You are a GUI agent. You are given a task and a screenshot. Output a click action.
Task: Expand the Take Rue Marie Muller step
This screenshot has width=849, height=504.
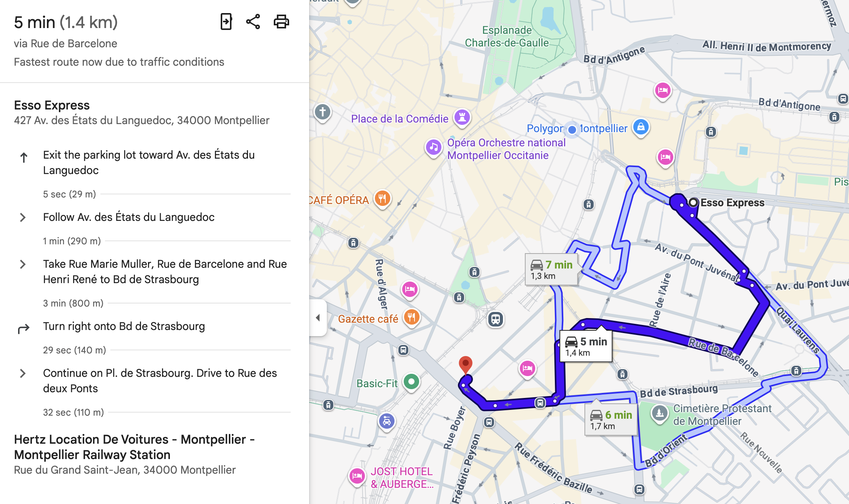click(x=23, y=264)
